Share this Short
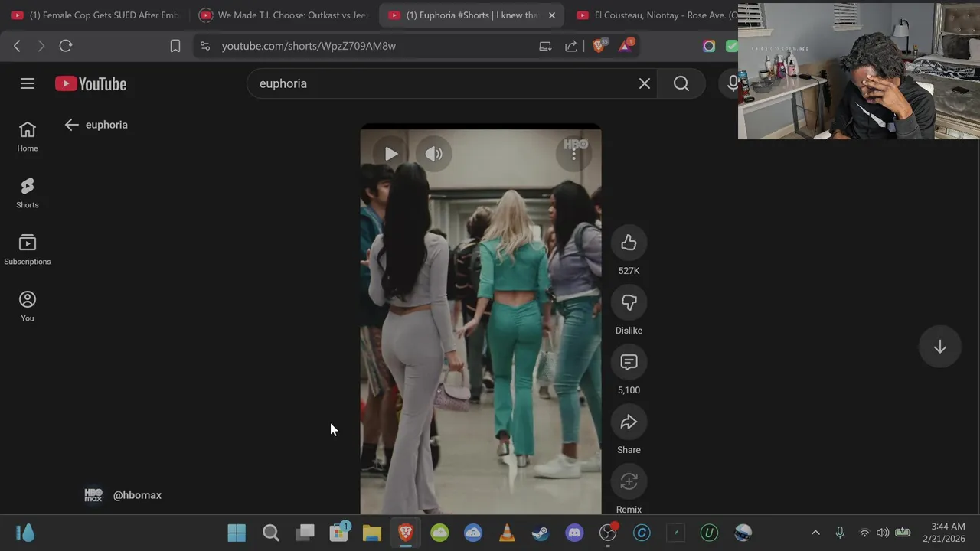The height and width of the screenshot is (551, 980). [629, 422]
